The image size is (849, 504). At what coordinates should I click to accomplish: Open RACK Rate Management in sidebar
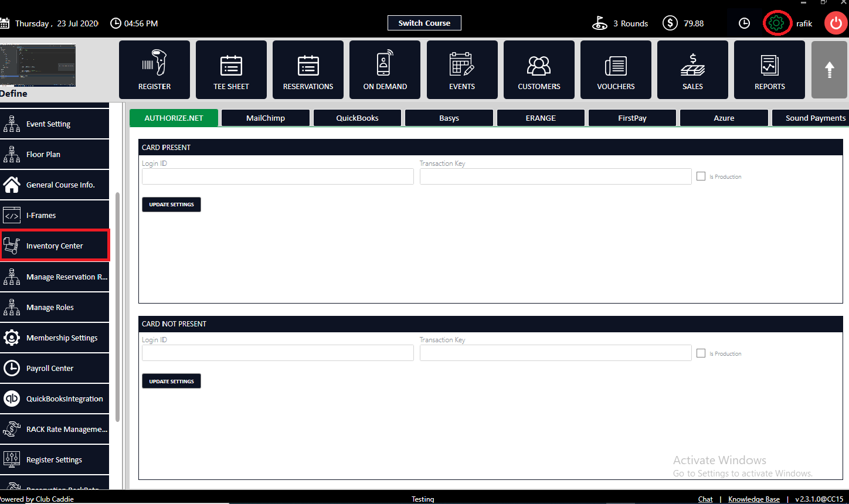pyautogui.click(x=55, y=429)
